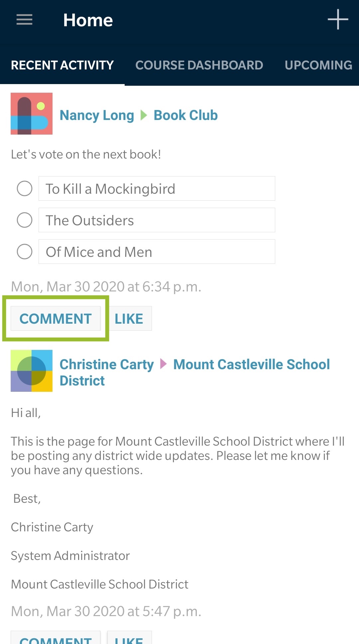The height and width of the screenshot is (644, 359).
Task: Open Nancy Long's profile link
Action: pyautogui.click(x=97, y=115)
